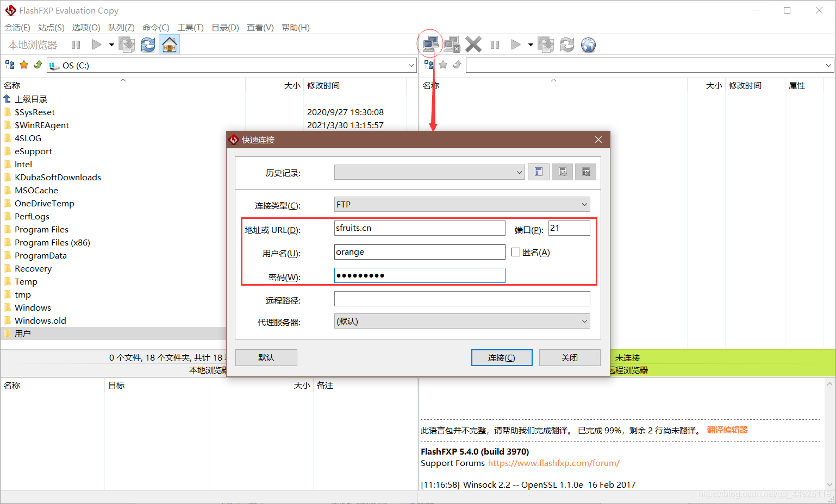Open local transfer mode dropdown arrow

111,45
